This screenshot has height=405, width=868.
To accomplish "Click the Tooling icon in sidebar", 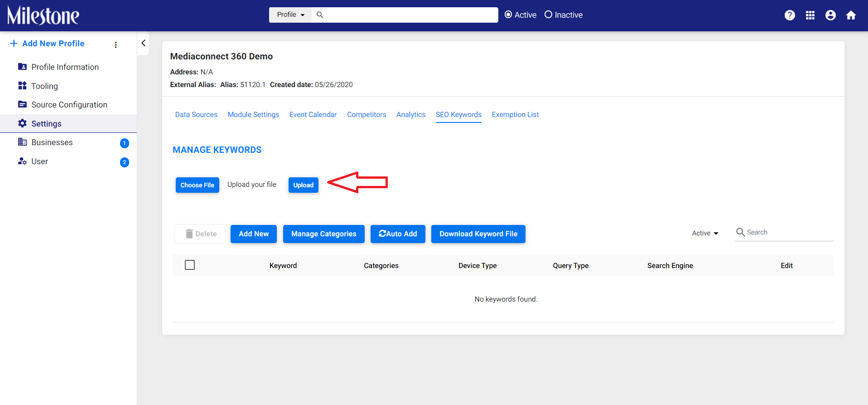I will [22, 86].
